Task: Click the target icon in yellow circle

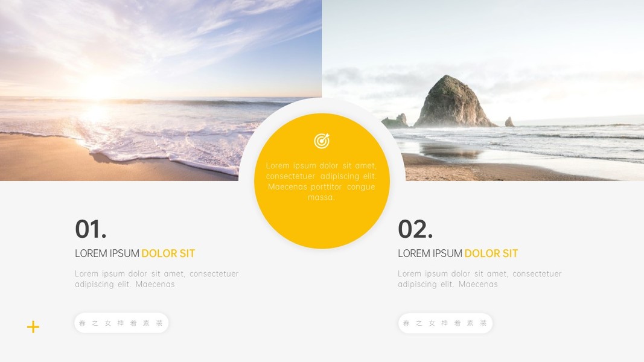Action: click(322, 141)
